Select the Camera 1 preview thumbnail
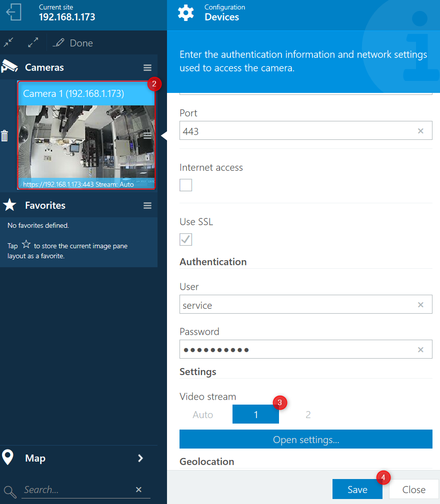The height and width of the screenshot is (504, 440). [86, 142]
